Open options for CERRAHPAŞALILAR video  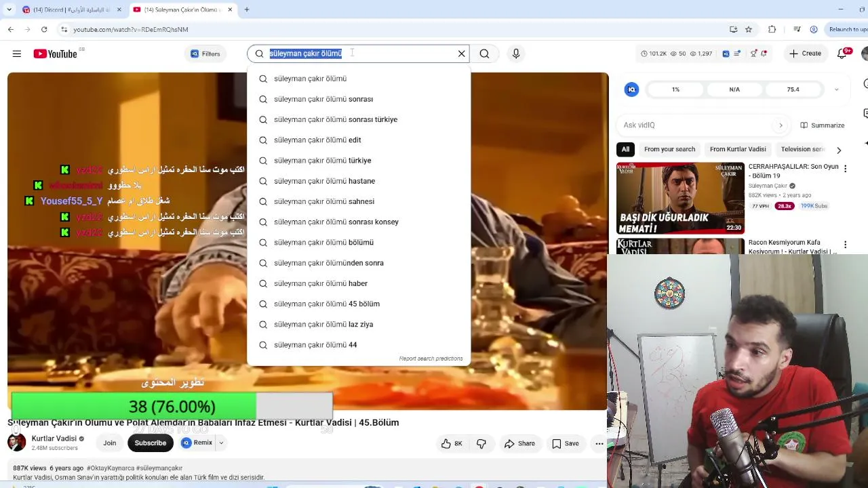pyautogui.click(x=845, y=169)
